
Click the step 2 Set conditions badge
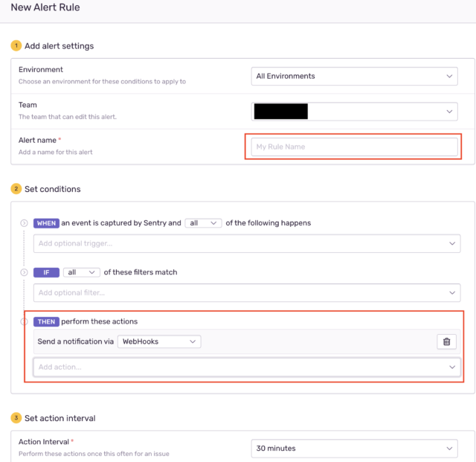[16, 189]
